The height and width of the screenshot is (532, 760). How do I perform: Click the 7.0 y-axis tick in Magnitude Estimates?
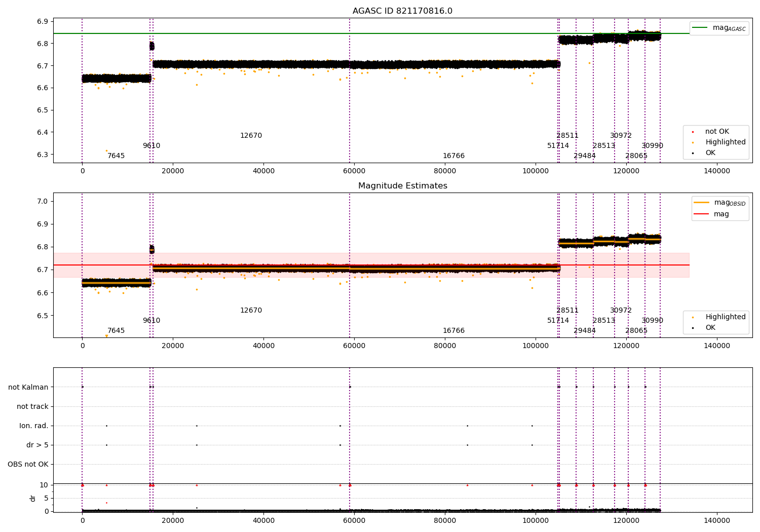[x=43, y=202]
